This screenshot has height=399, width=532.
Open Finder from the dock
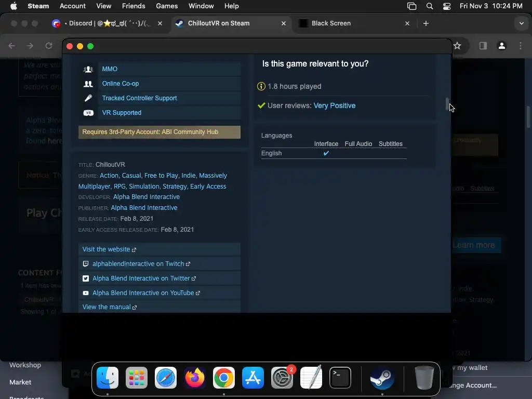(x=108, y=378)
